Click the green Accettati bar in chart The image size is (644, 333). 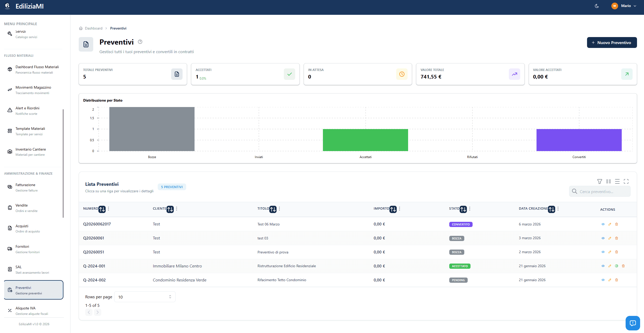coord(365,140)
